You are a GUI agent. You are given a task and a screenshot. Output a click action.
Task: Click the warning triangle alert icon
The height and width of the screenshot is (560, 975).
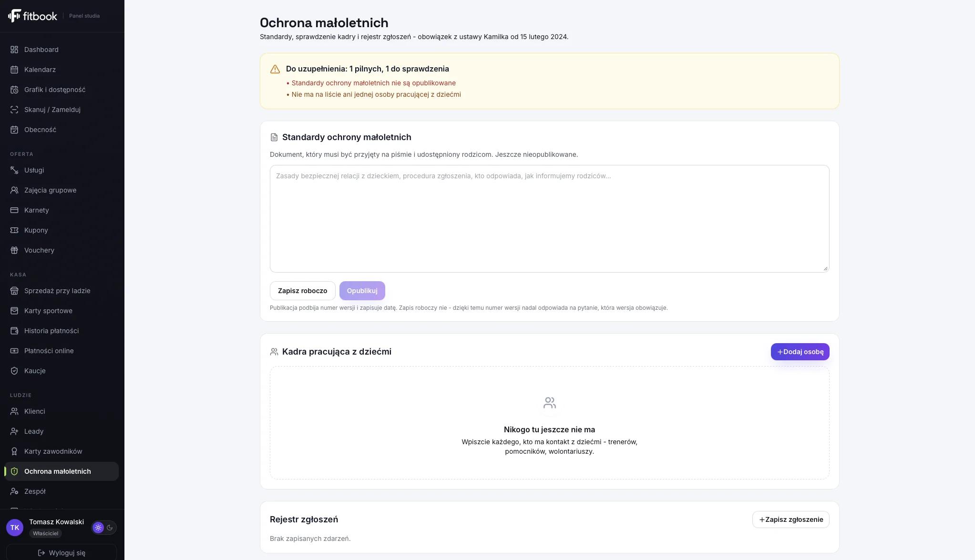(275, 69)
